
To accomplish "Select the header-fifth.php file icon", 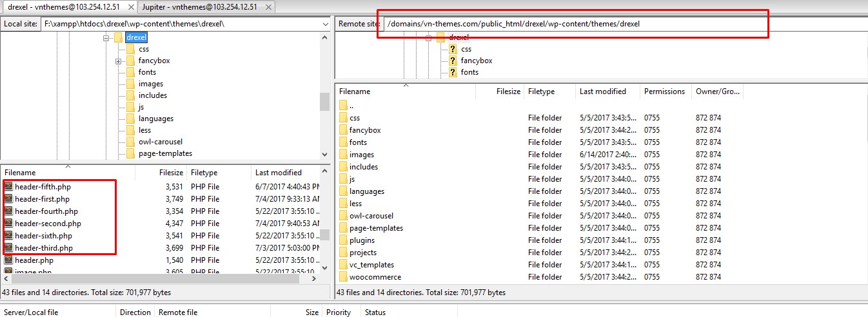I will [x=8, y=187].
